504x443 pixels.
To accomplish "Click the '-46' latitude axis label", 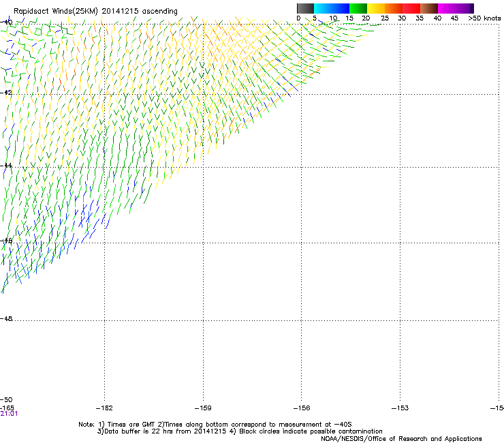I will click(6, 241).
